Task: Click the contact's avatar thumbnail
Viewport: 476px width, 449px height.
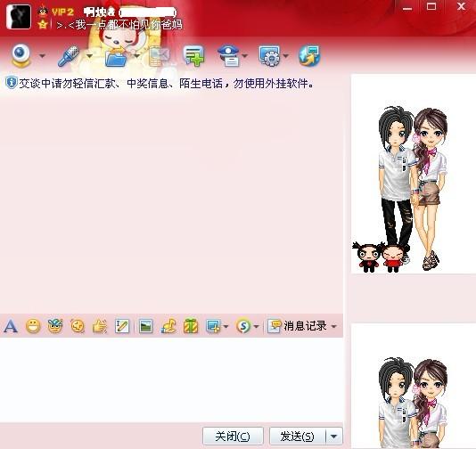Action: [x=19, y=17]
